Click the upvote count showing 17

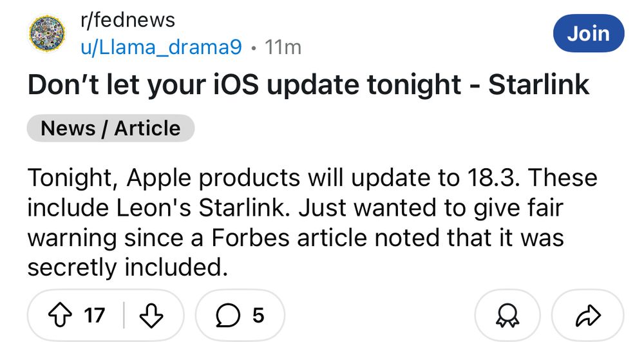point(95,316)
